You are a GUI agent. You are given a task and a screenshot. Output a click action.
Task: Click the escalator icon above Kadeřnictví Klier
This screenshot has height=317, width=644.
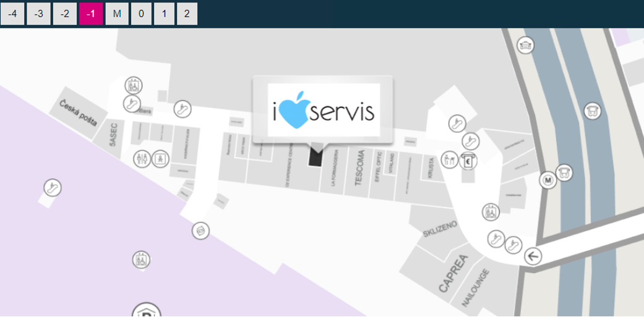(x=182, y=109)
